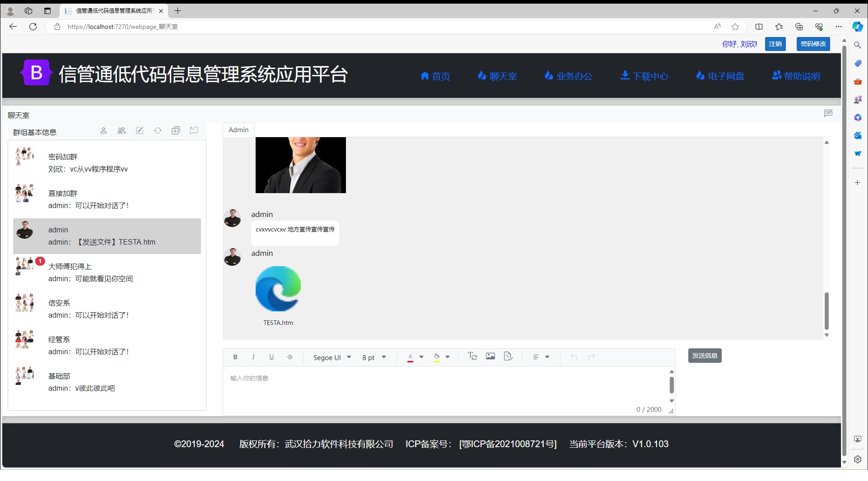
Task: Open the quoted chat message icon
Action: click(x=194, y=130)
